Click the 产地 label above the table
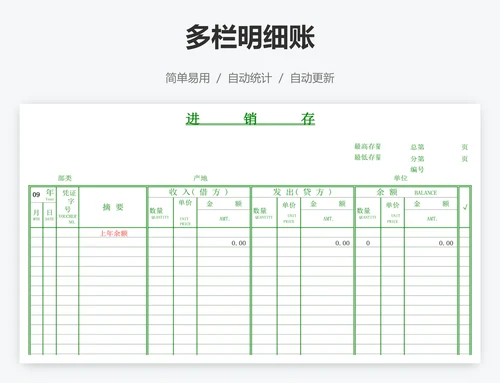This screenshot has width=500, height=383. pos(200,178)
